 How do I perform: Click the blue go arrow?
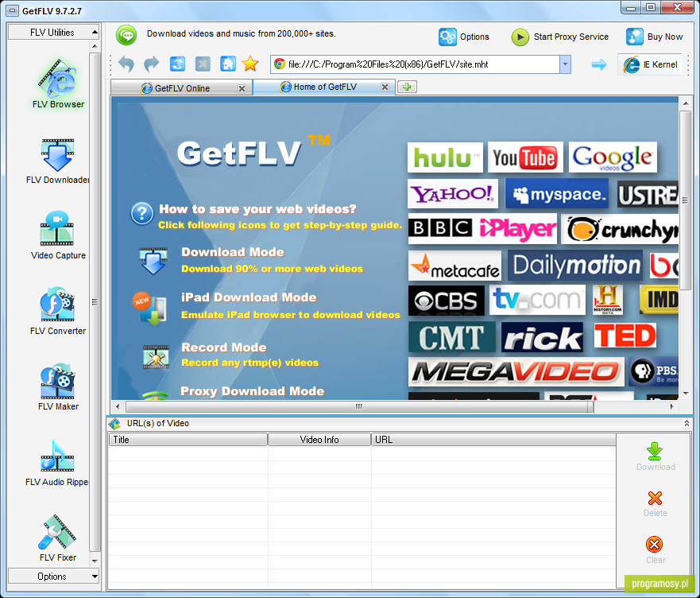599,64
